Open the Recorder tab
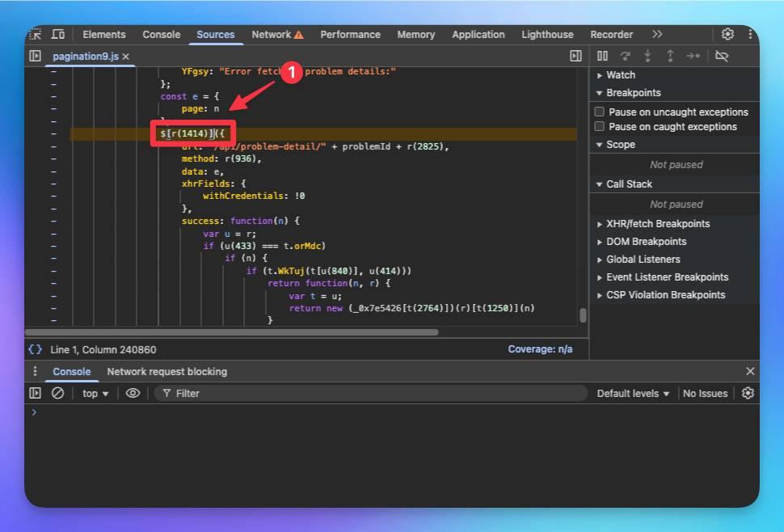Image resolution: width=784 pixels, height=532 pixels. coord(612,35)
